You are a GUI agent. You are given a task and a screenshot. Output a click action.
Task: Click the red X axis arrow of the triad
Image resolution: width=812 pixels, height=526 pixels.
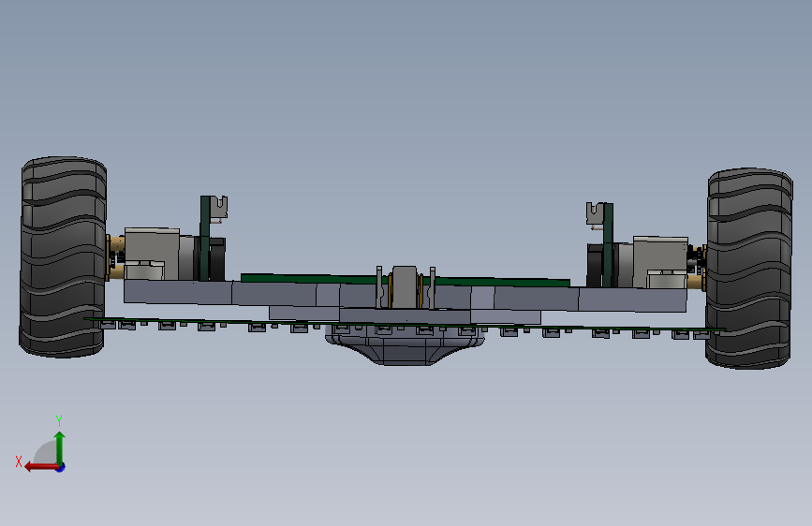tap(41, 467)
